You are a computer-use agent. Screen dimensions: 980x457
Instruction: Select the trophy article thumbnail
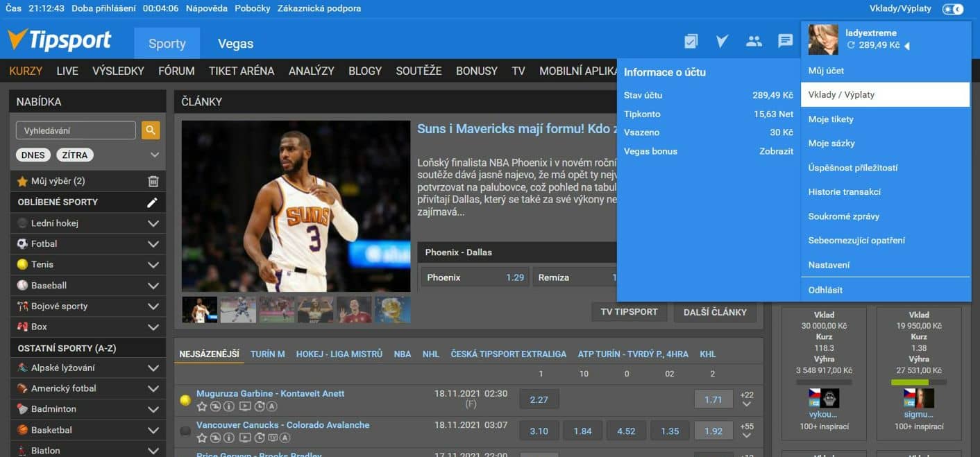(x=393, y=309)
